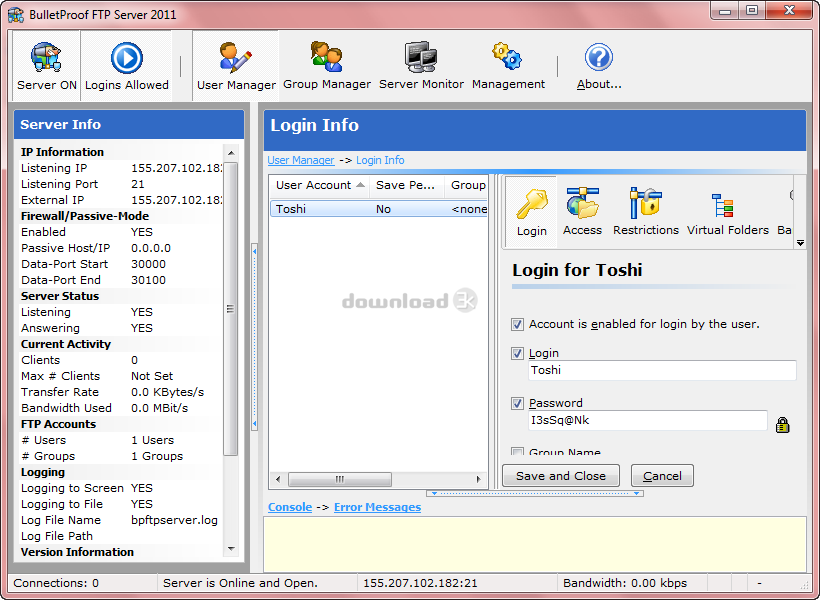Open the Server Monitor

coord(421,66)
